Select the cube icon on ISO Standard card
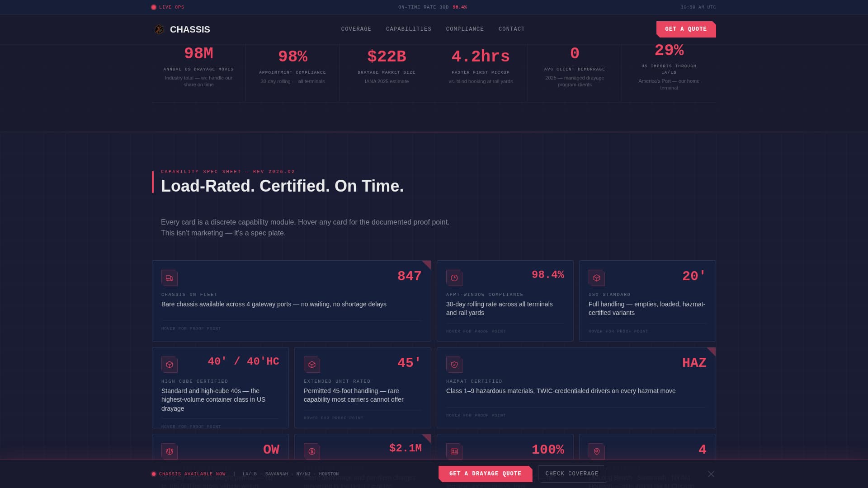Image resolution: width=868 pixels, height=488 pixels. (597, 278)
